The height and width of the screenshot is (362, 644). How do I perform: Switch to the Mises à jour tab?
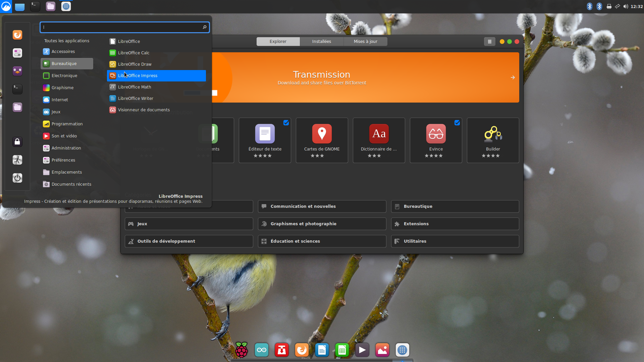pyautogui.click(x=366, y=42)
